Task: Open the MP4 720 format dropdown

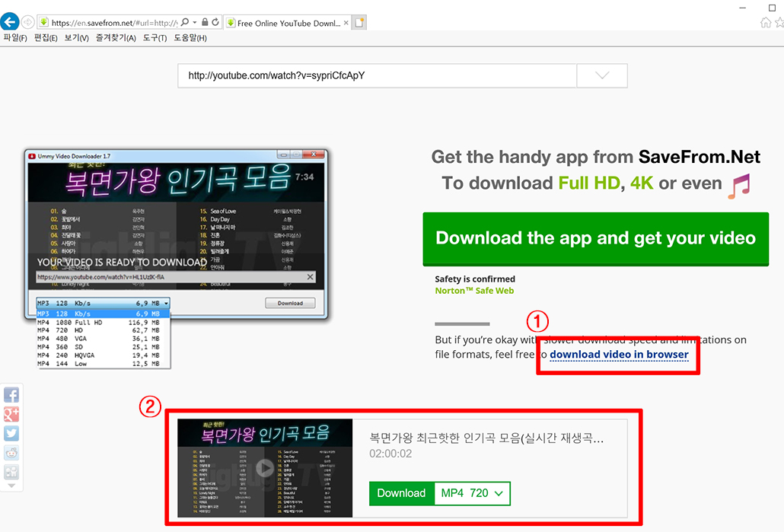Action: coord(473,493)
